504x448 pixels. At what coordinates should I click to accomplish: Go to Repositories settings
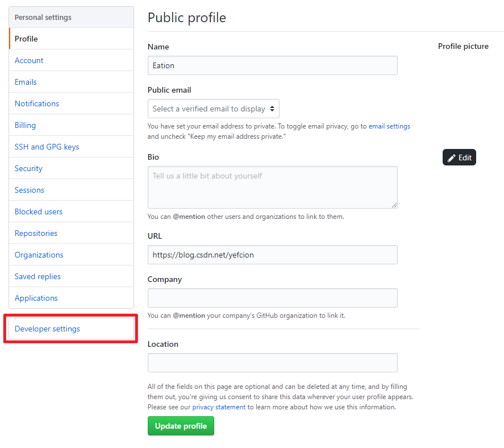point(36,233)
